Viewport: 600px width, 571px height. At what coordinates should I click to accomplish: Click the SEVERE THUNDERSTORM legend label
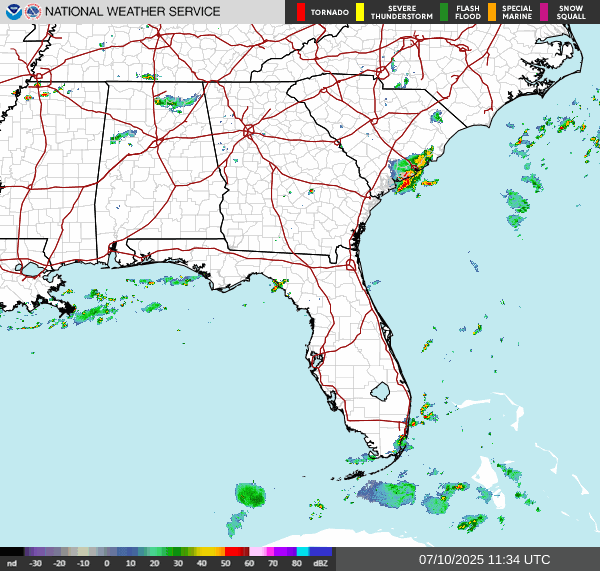pos(402,12)
